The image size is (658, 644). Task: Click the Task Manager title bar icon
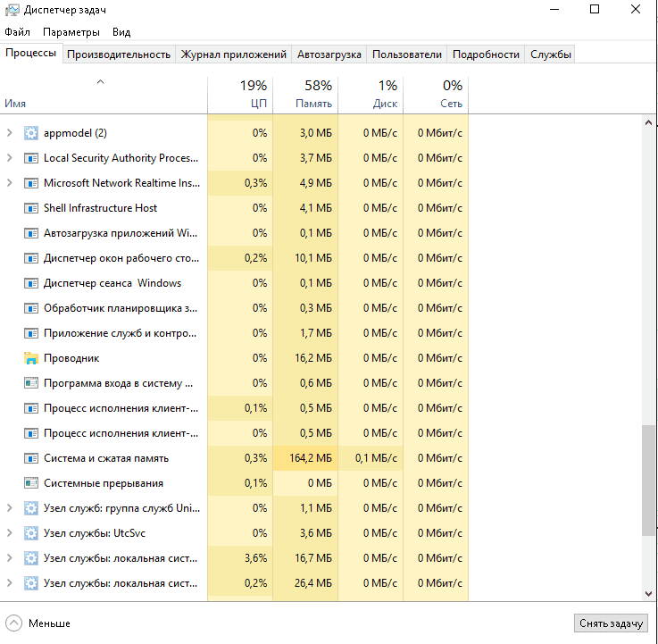[12, 10]
